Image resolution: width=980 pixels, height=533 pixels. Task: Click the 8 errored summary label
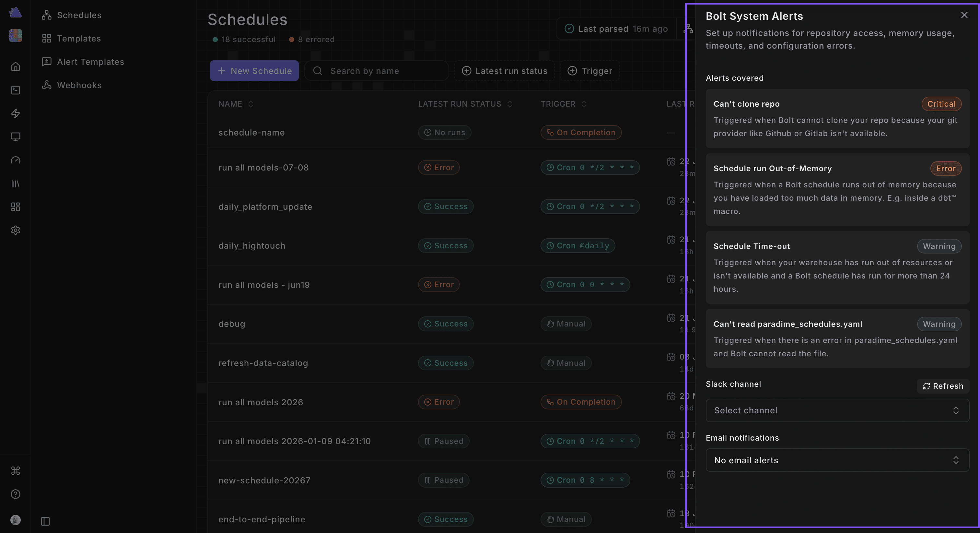coord(312,40)
